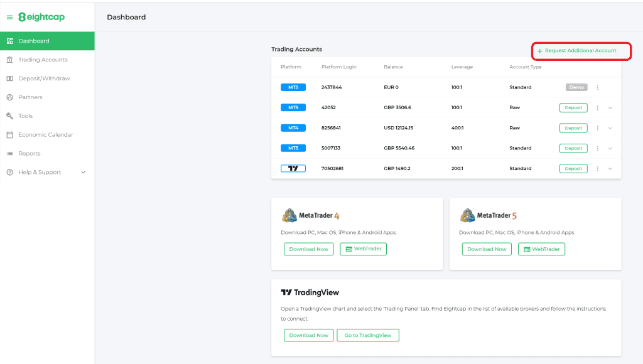Expand account 42052 row chevron
The height and width of the screenshot is (364, 643).
610,108
